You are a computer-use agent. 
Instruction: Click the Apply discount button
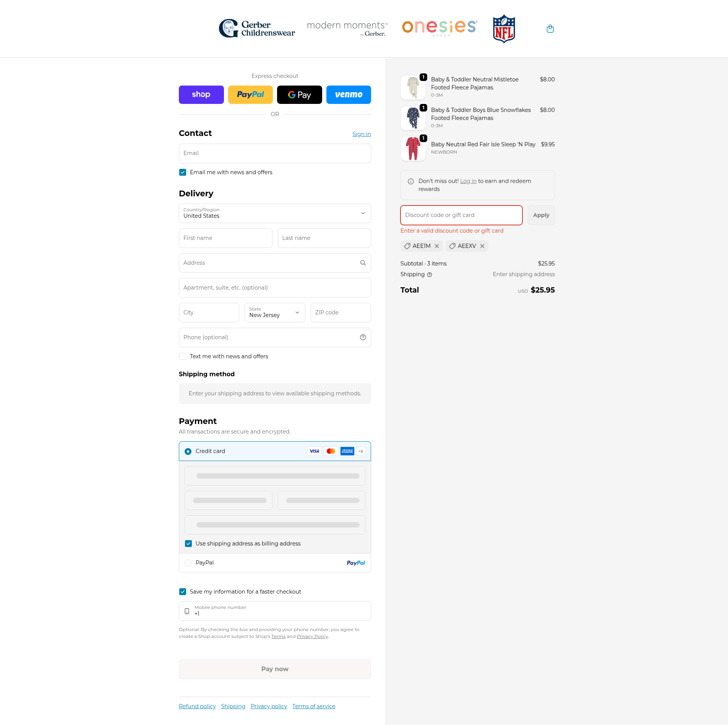pos(541,215)
